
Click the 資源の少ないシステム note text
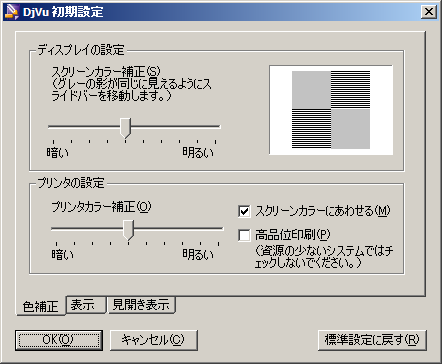324,257
